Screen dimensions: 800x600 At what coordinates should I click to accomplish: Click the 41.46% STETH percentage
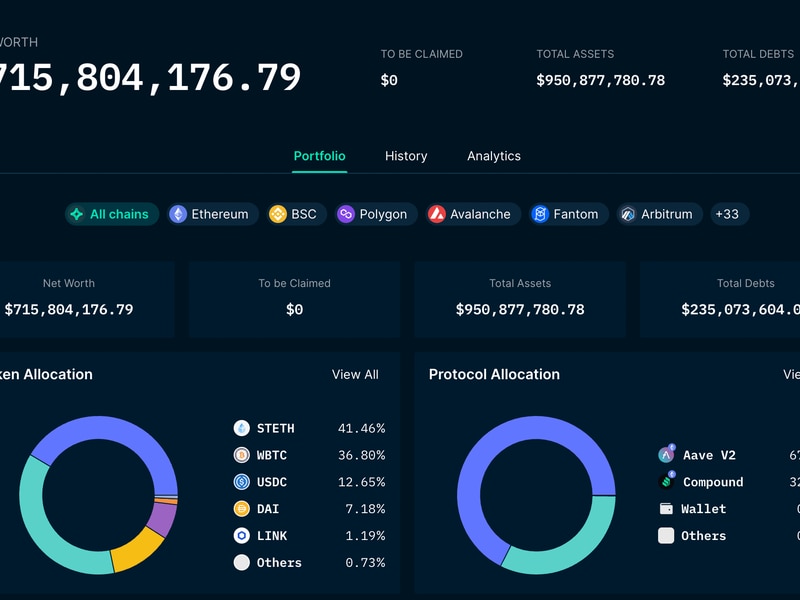point(361,429)
